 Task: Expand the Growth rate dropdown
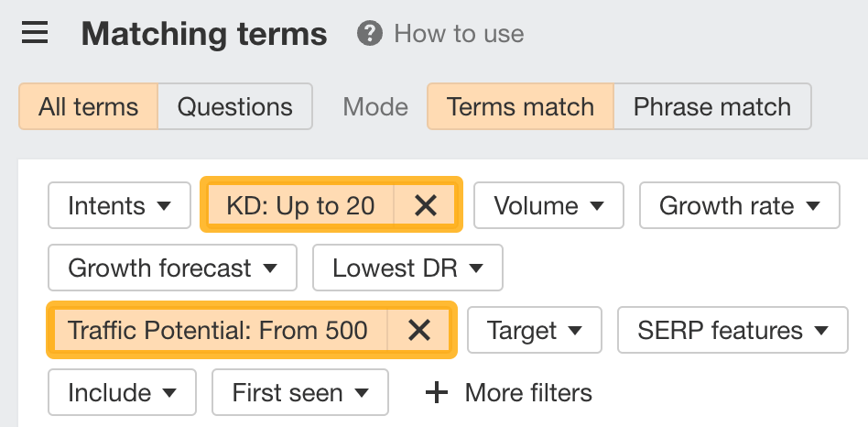[739, 206]
